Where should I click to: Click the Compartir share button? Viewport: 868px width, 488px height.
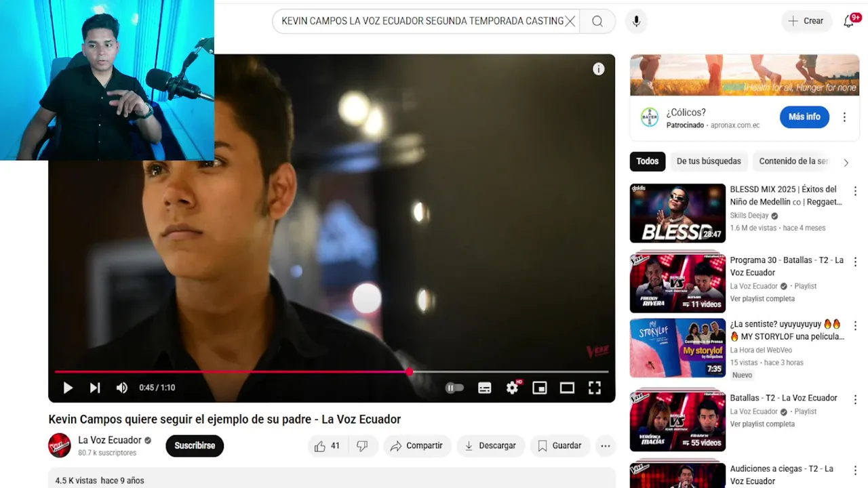pyautogui.click(x=417, y=445)
